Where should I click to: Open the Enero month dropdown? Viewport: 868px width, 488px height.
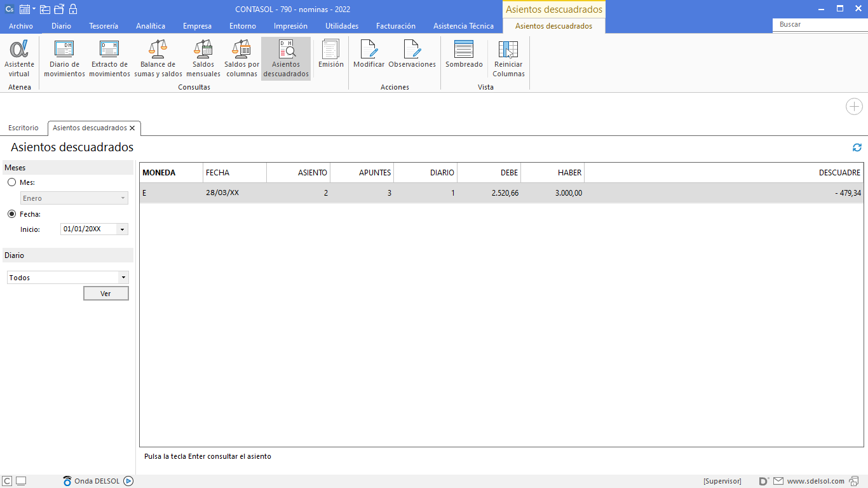74,198
